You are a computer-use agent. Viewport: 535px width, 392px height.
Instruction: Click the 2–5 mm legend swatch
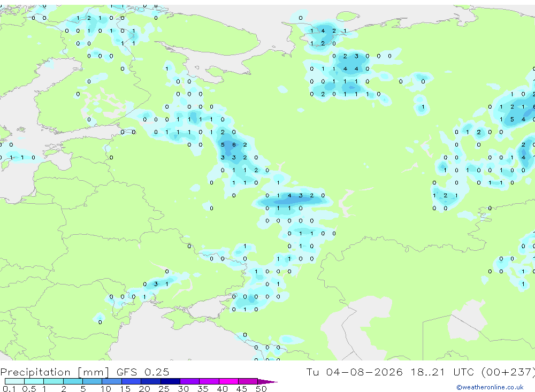[x=73, y=381]
